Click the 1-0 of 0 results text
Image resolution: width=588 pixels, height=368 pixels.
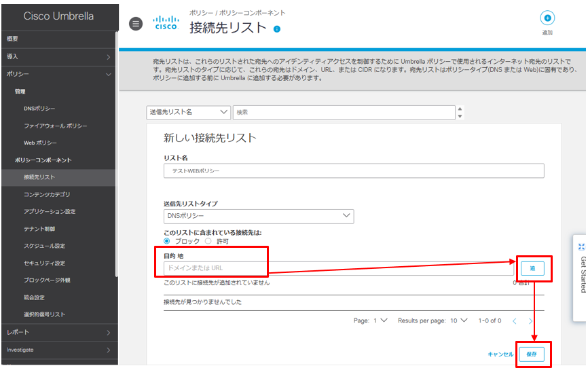pos(490,320)
